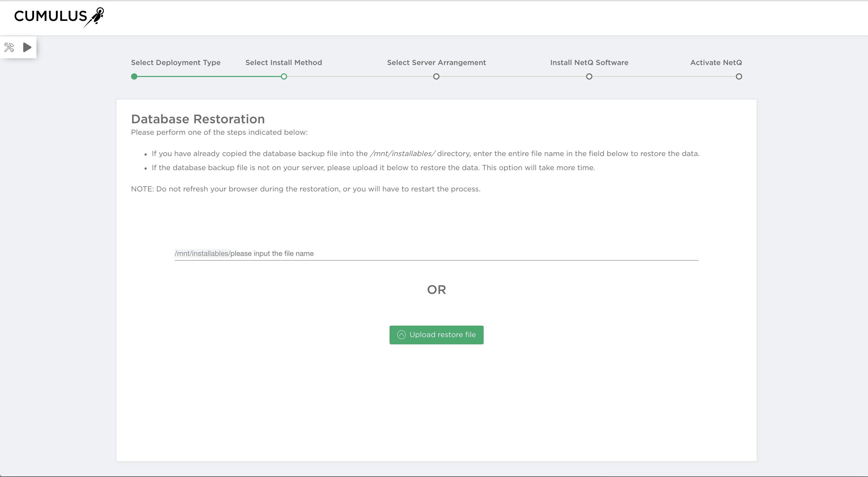Screen dimensions: 868x477
Task: Click the green progress bar segment
Action: [209, 76]
